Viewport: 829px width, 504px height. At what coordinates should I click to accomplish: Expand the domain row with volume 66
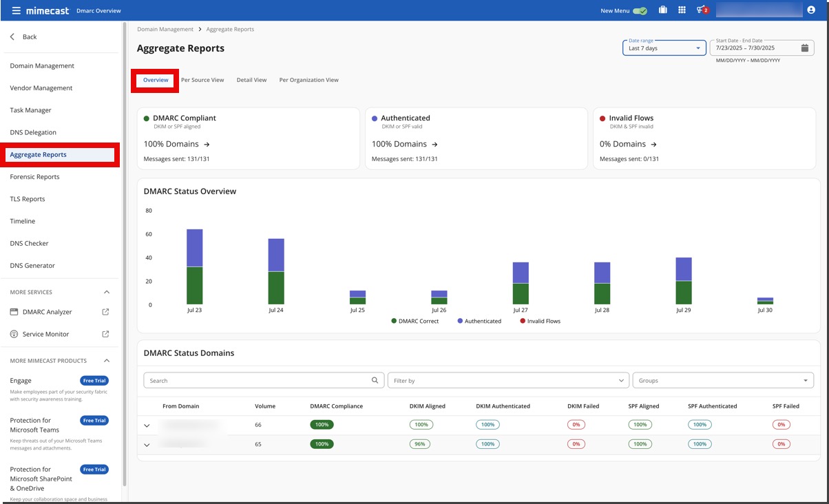(147, 426)
